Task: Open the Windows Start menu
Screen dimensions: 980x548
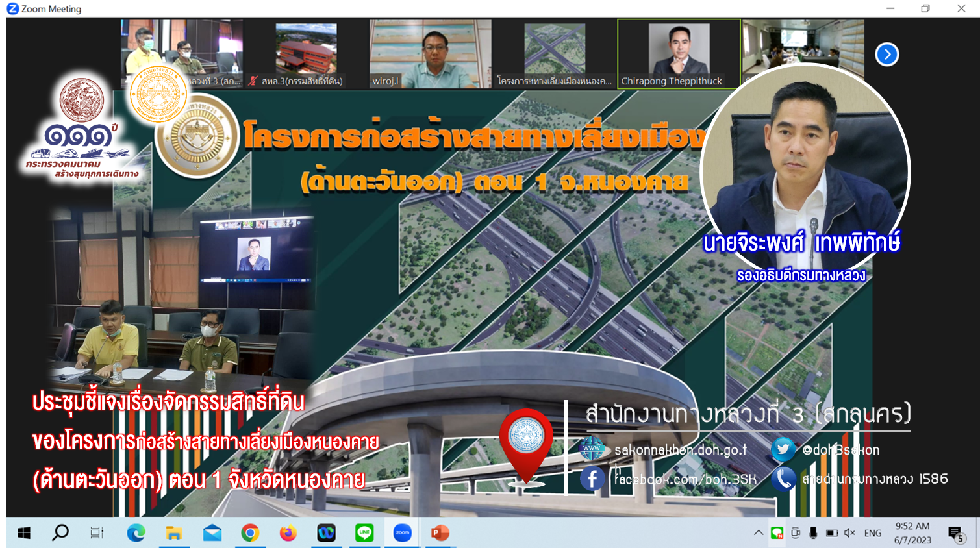Action: click(x=24, y=533)
